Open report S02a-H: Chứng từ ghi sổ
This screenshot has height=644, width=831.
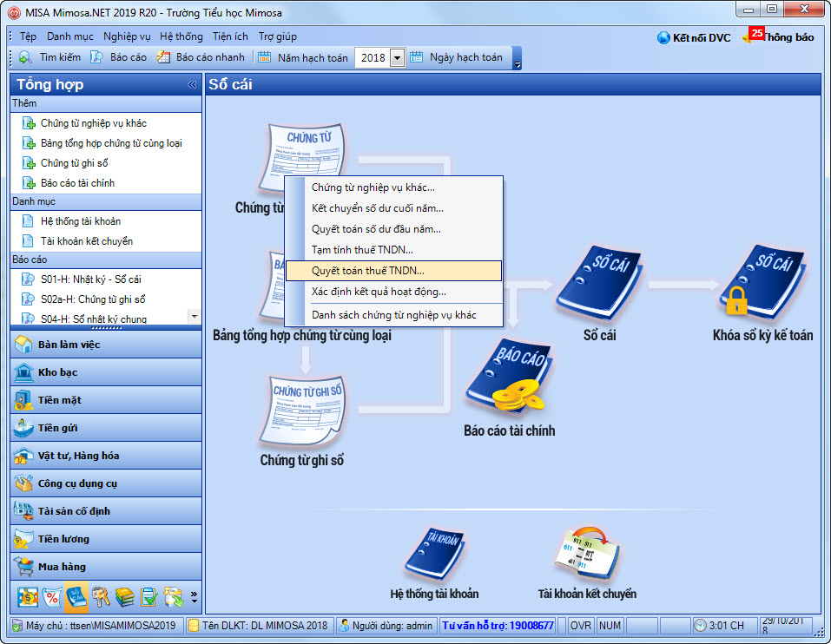click(x=93, y=299)
